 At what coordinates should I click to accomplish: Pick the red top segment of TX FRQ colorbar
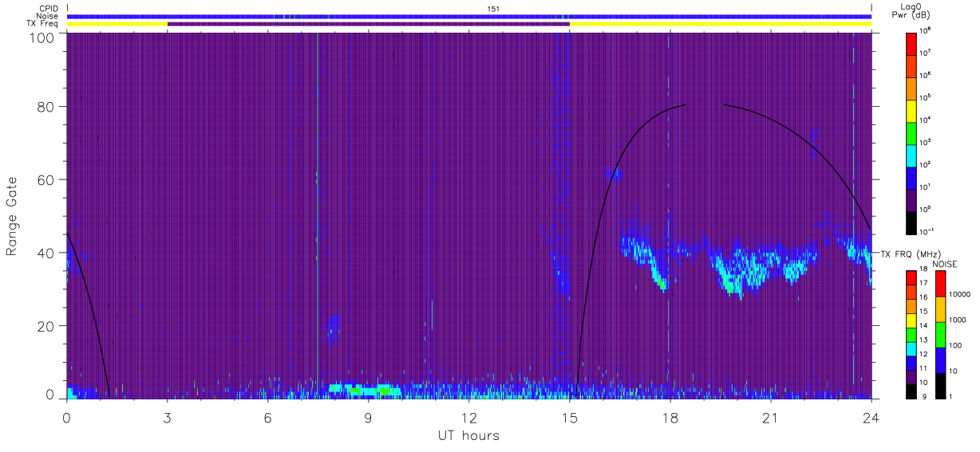[x=912, y=277]
